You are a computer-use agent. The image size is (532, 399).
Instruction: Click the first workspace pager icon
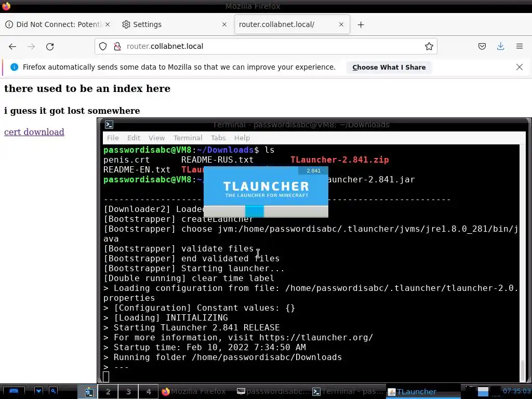(x=88, y=392)
